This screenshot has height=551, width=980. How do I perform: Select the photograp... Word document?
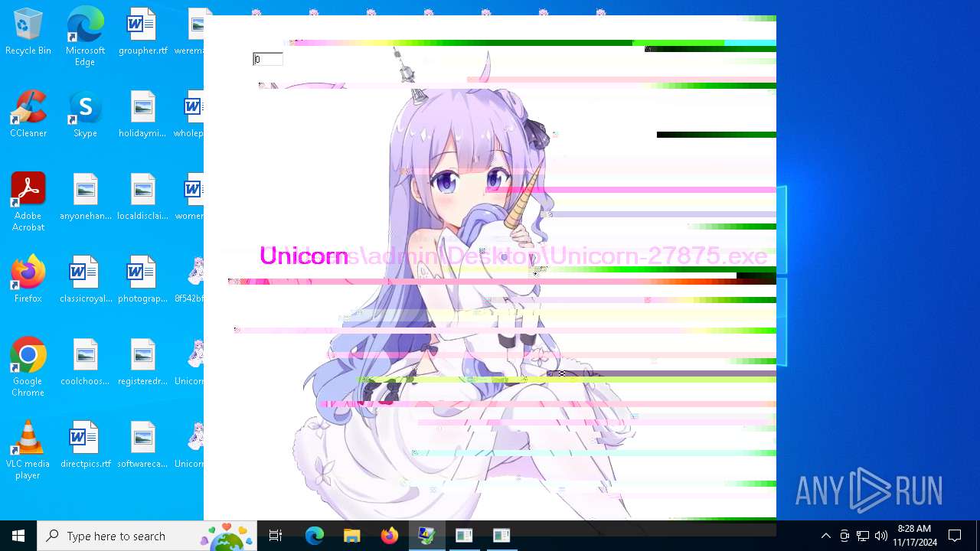click(142, 280)
